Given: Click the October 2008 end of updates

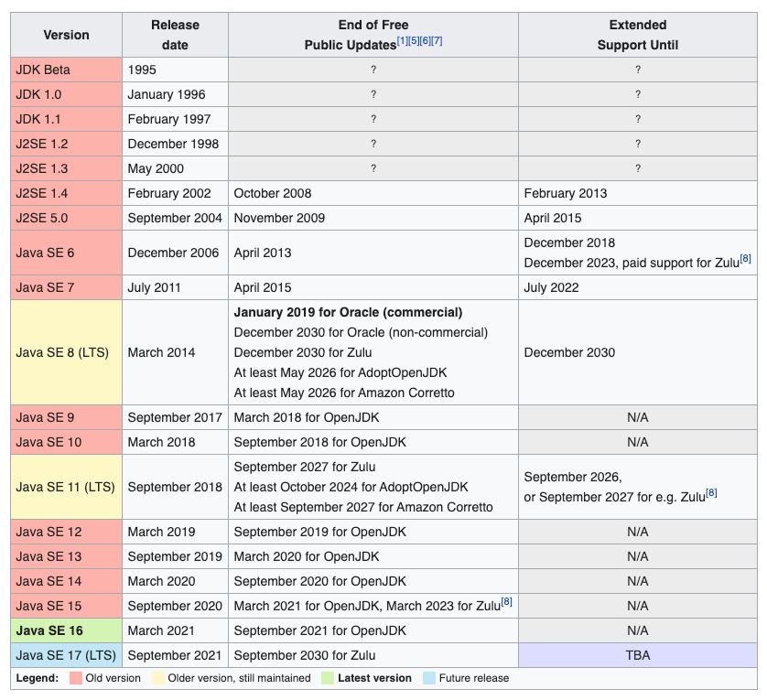Looking at the screenshot, I should [273, 193].
